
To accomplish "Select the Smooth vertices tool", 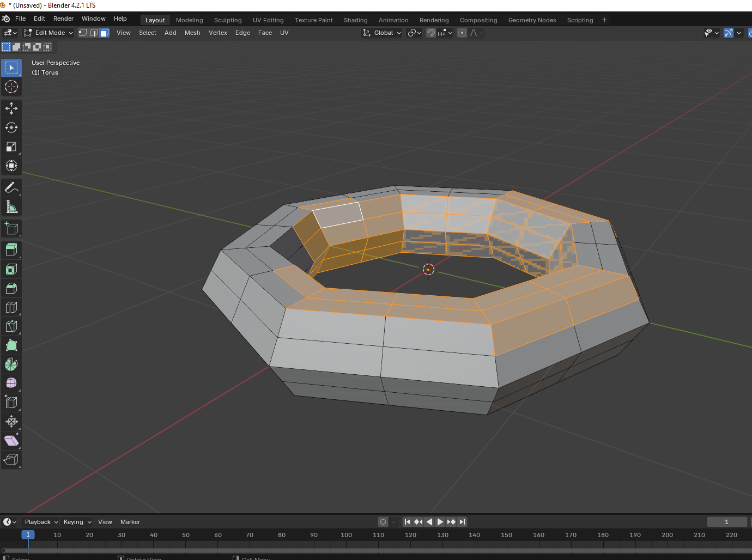I will [11, 384].
